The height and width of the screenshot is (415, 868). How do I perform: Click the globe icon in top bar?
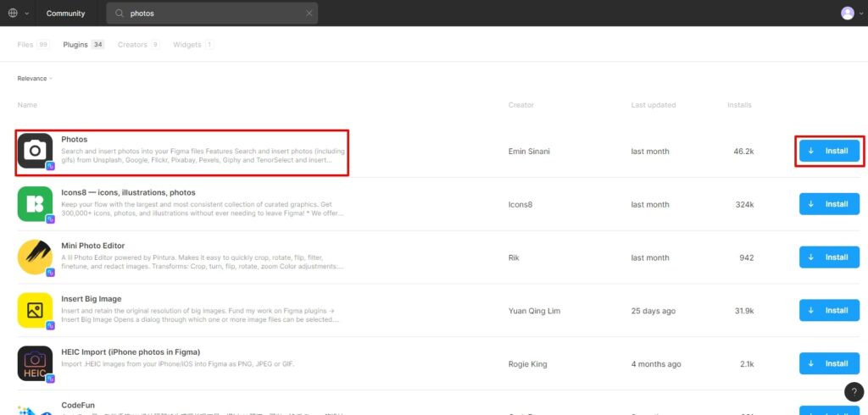pos(12,14)
